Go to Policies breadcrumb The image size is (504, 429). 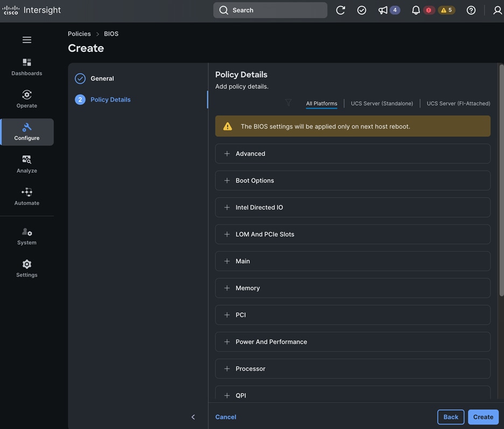(x=79, y=34)
